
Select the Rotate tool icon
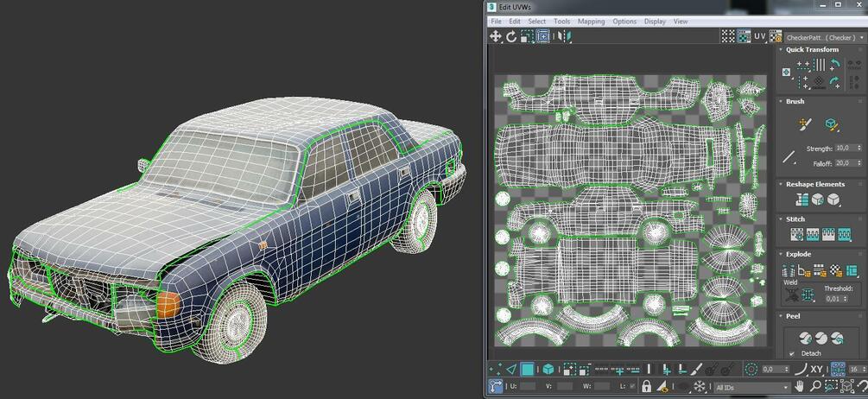click(x=511, y=36)
